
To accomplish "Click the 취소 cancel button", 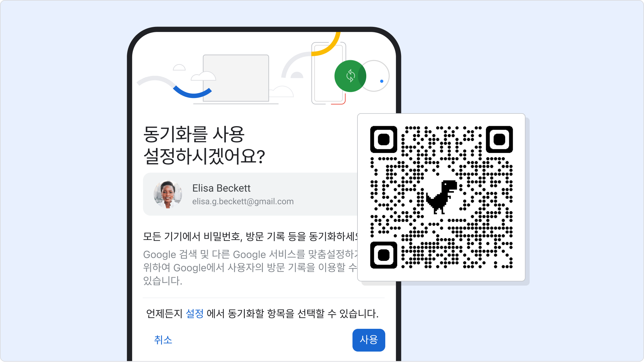I will tap(163, 340).
